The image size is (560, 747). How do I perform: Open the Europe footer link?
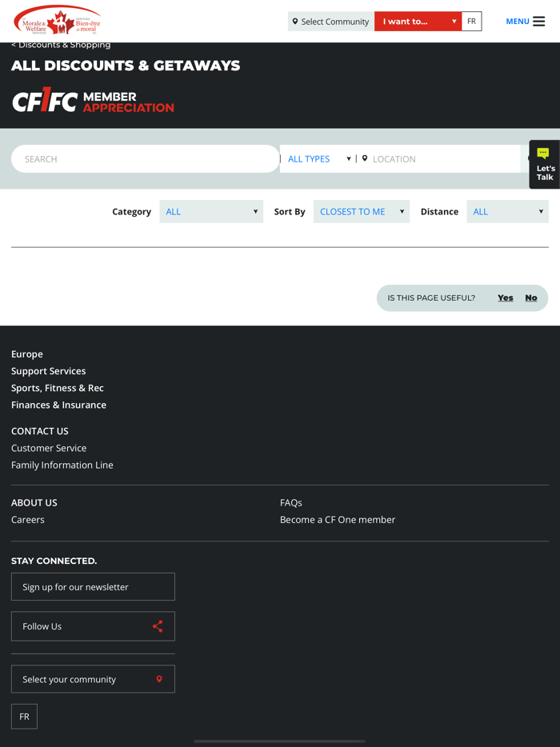tap(27, 354)
